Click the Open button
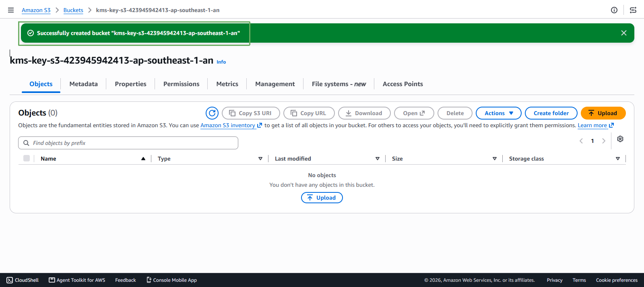The image size is (644, 287). pos(414,113)
